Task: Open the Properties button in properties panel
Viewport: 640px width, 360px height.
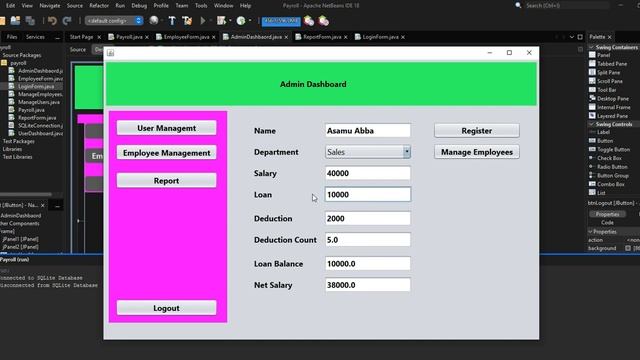Action: 607,214
